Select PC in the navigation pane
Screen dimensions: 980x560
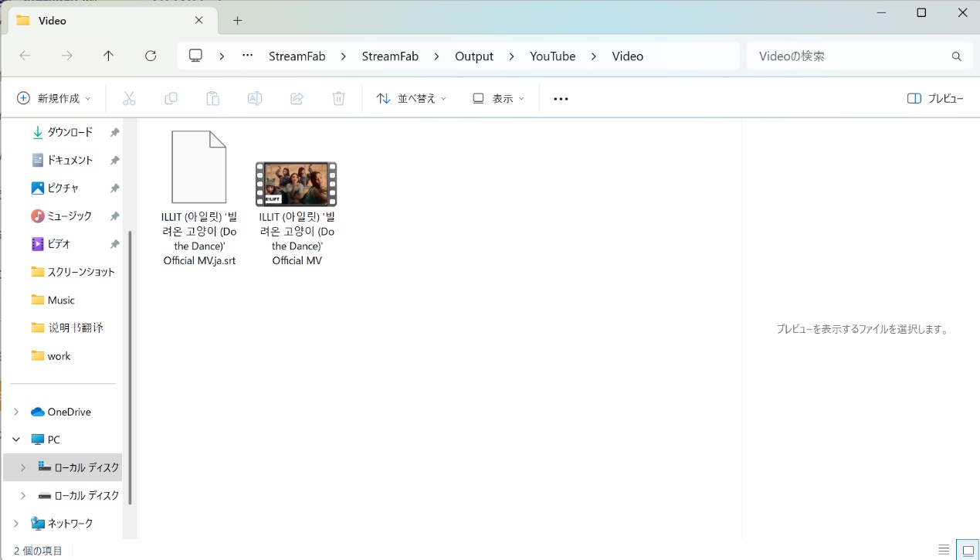coord(46,440)
